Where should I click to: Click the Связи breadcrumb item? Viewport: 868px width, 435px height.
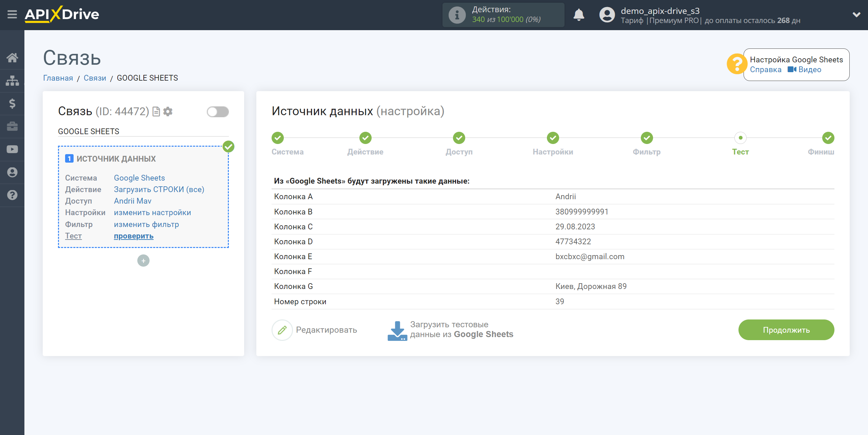click(95, 78)
